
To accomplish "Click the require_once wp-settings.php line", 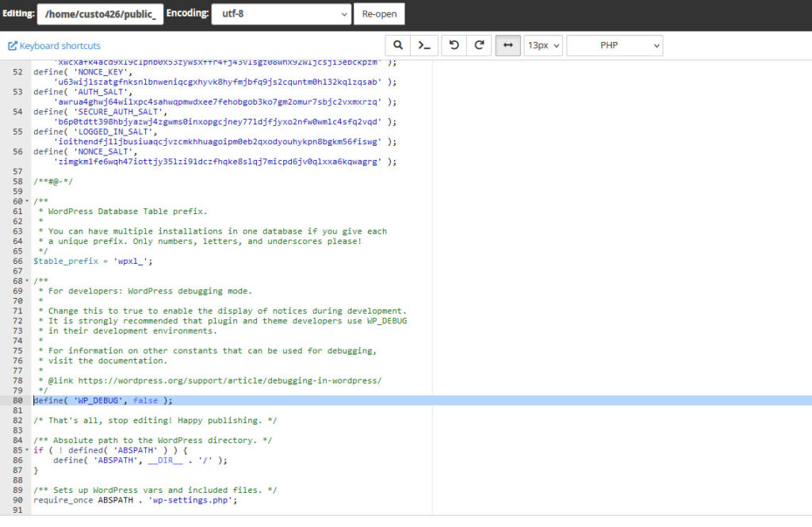I will (135, 500).
